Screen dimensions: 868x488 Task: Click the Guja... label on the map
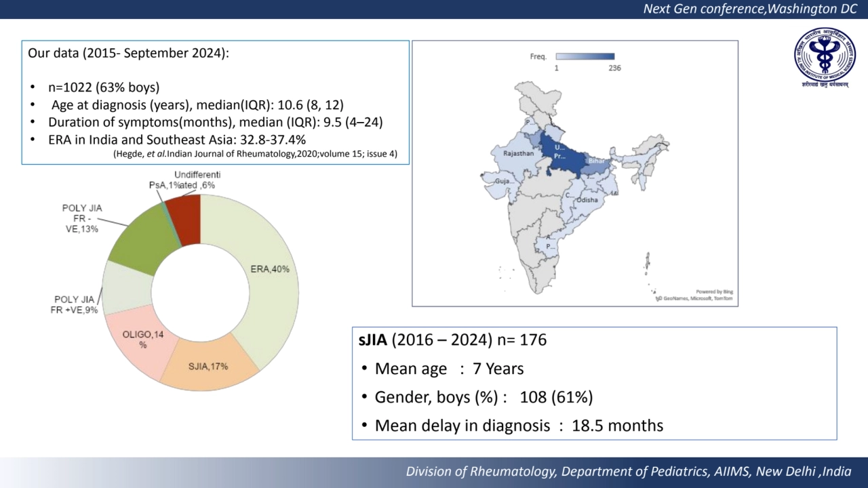click(505, 182)
